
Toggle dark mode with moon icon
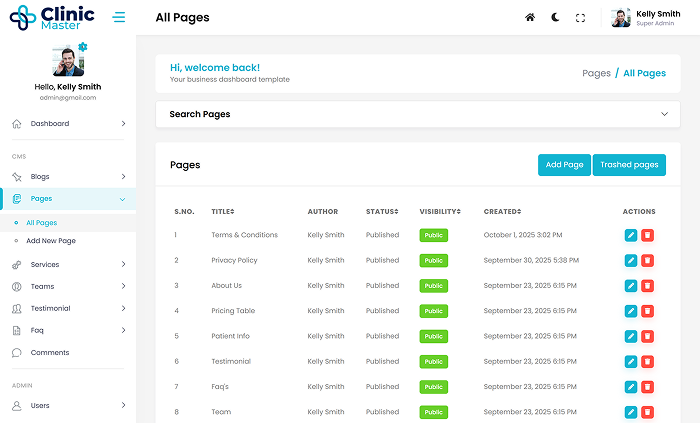tap(555, 18)
